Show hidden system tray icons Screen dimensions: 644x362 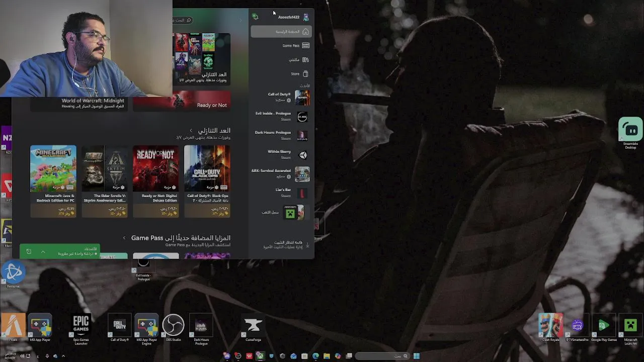tap(63, 356)
